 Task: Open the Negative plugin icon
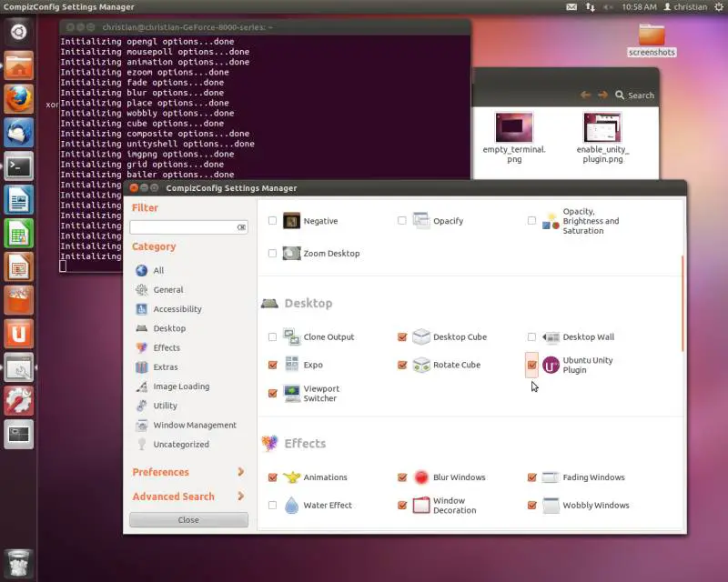pyautogui.click(x=291, y=221)
